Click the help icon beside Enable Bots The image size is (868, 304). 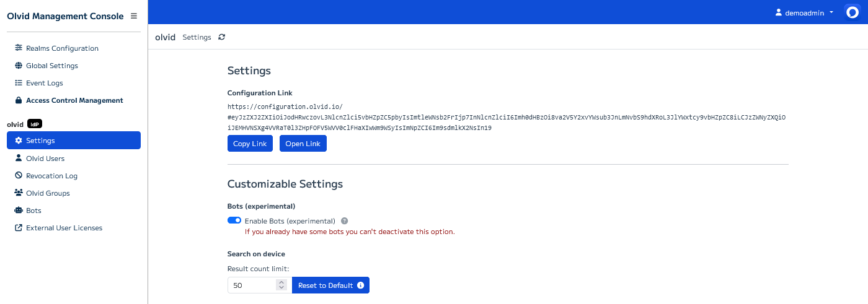click(345, 221)
